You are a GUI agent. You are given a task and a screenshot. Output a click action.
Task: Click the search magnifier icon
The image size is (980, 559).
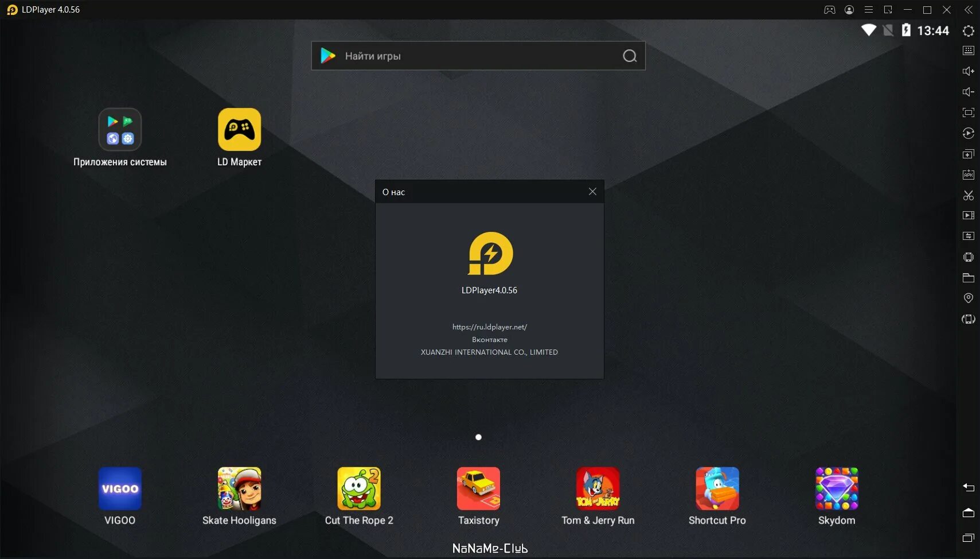(x=630, y=56)
